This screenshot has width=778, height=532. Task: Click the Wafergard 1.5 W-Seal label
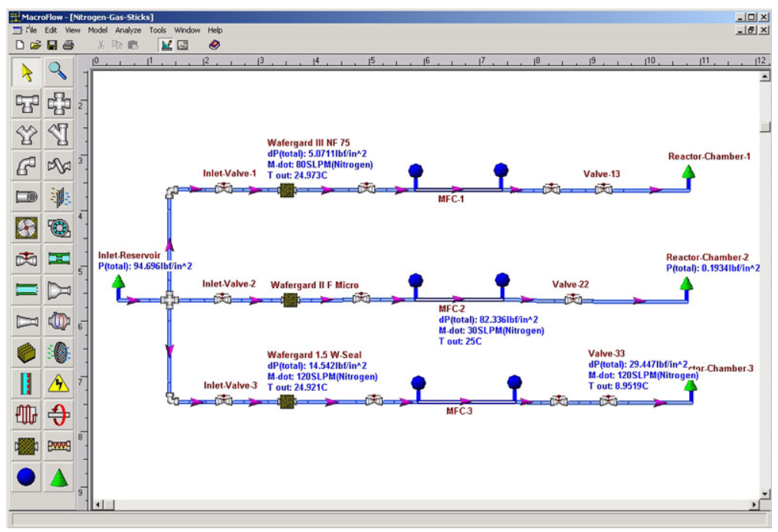point(314,355)
